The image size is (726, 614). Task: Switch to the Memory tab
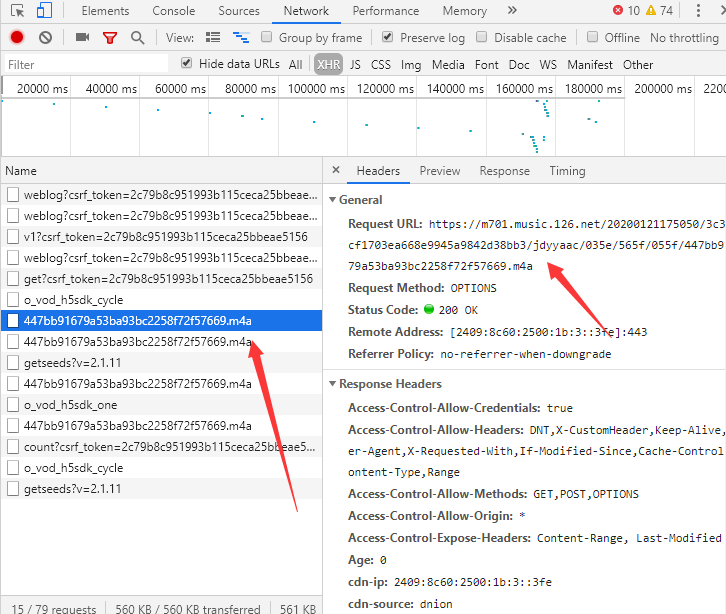[x=464, y=11]
